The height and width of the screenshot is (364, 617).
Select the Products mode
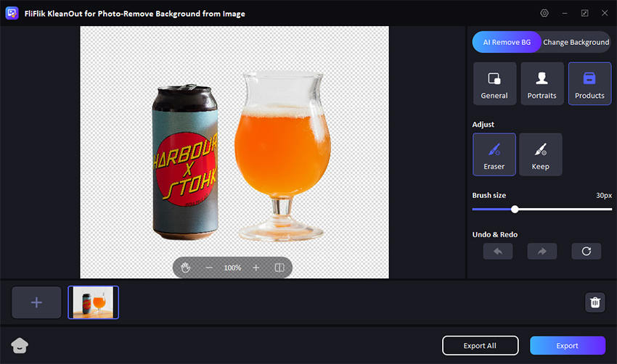click(589, 83)
